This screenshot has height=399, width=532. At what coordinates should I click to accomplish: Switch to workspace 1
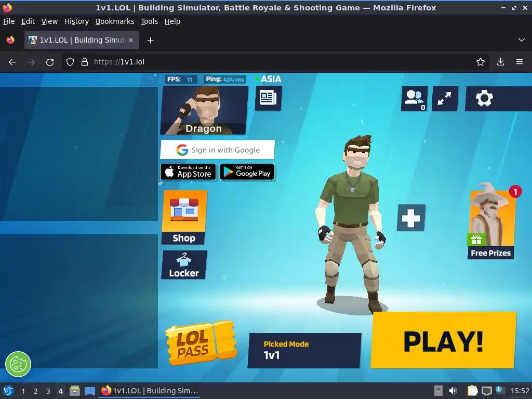23,391
